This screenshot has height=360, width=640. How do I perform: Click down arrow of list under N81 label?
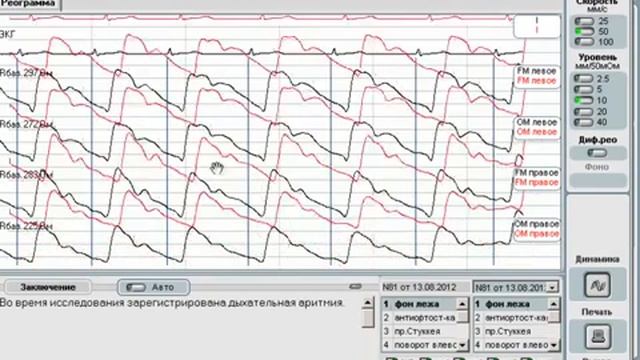[462, 345]
